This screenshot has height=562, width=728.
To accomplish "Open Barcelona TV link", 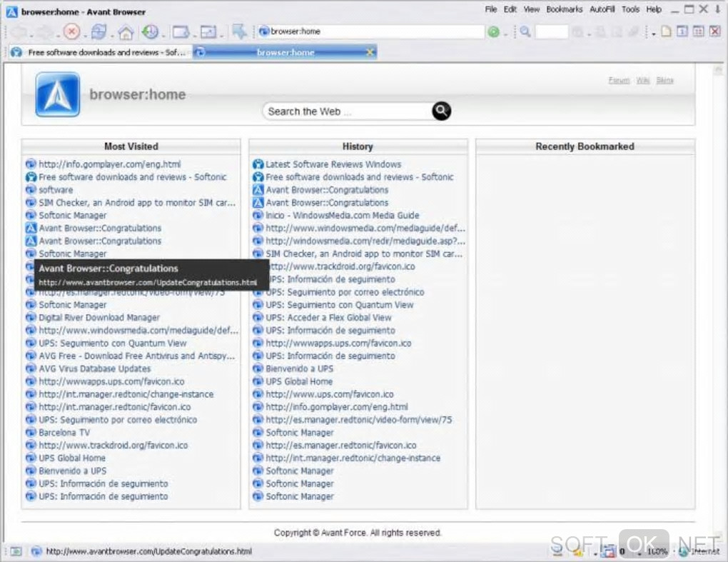I will (x=64, y=433).
